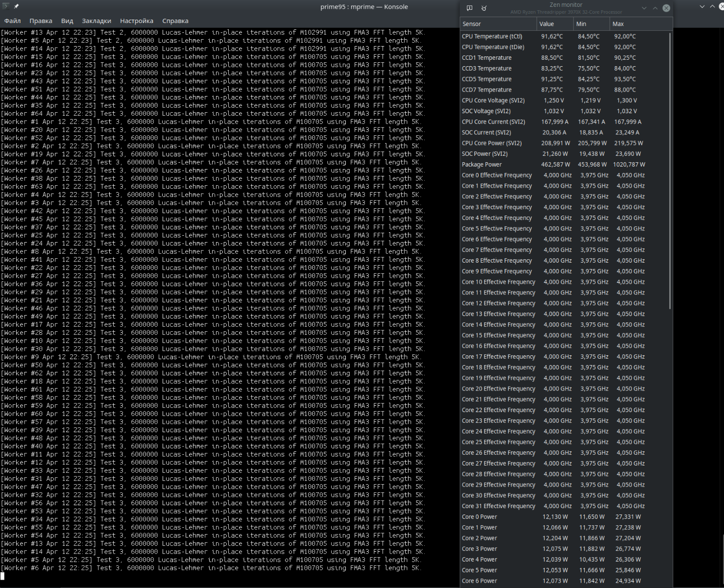The image size is (724, 588).
Task: Click Package Power max value 1020,787 W
Action: (x=629, y=165)
